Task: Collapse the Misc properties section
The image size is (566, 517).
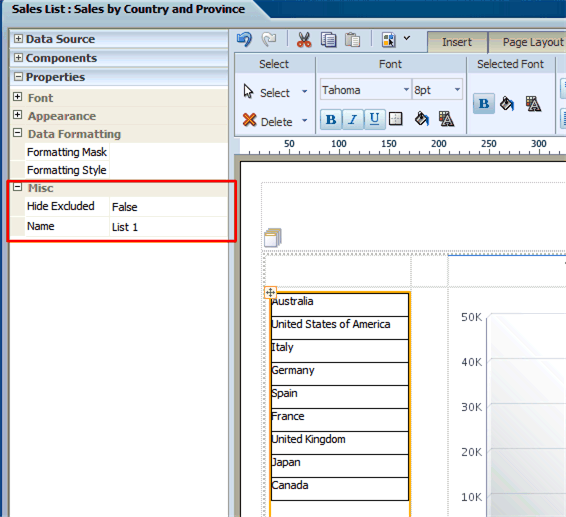Action: coord(17,187)
